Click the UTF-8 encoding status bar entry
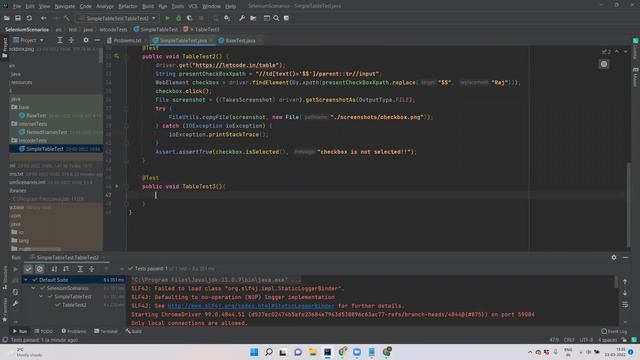The width and height of the screenshot is (640, 360). pyautogui.click(x=586, y=340)
